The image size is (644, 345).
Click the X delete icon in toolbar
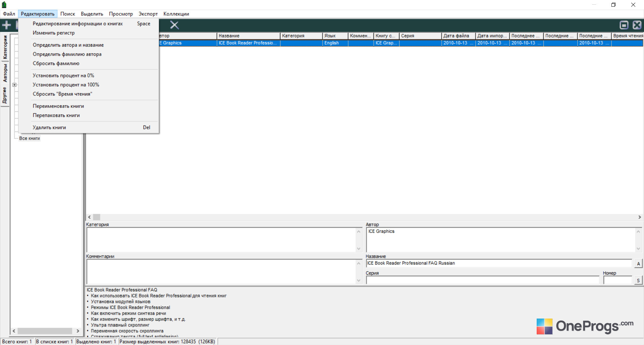pyautogui.click(x=174, y=25)
